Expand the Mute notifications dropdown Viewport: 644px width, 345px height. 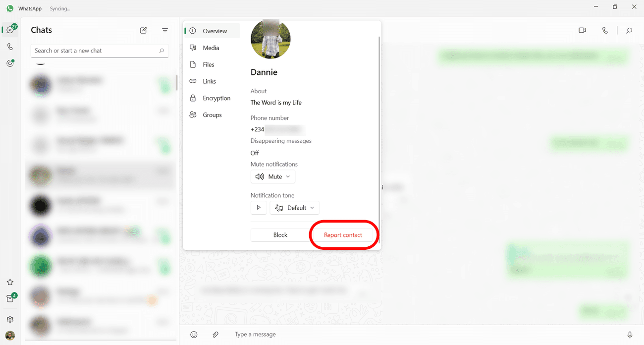coord(273,176)
